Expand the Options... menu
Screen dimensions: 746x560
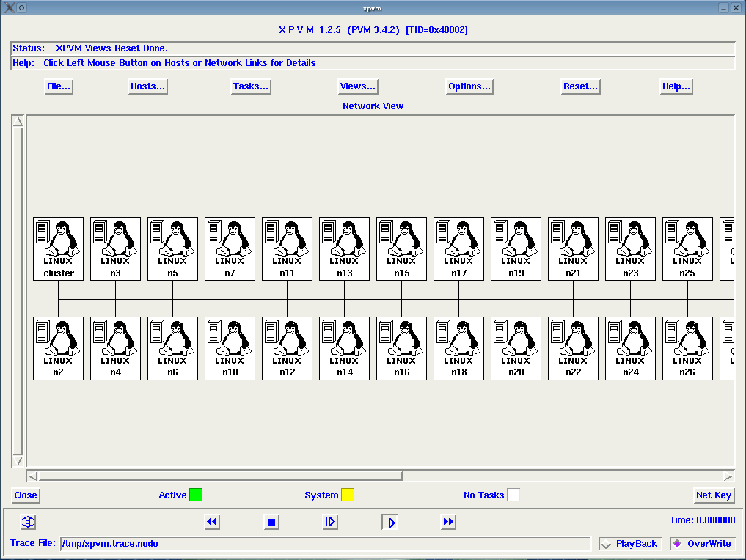tap(469, 86)
